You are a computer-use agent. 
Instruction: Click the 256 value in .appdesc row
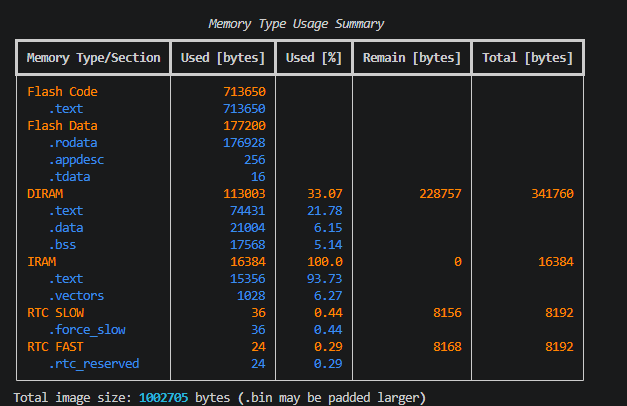click(x=255, y=160)
